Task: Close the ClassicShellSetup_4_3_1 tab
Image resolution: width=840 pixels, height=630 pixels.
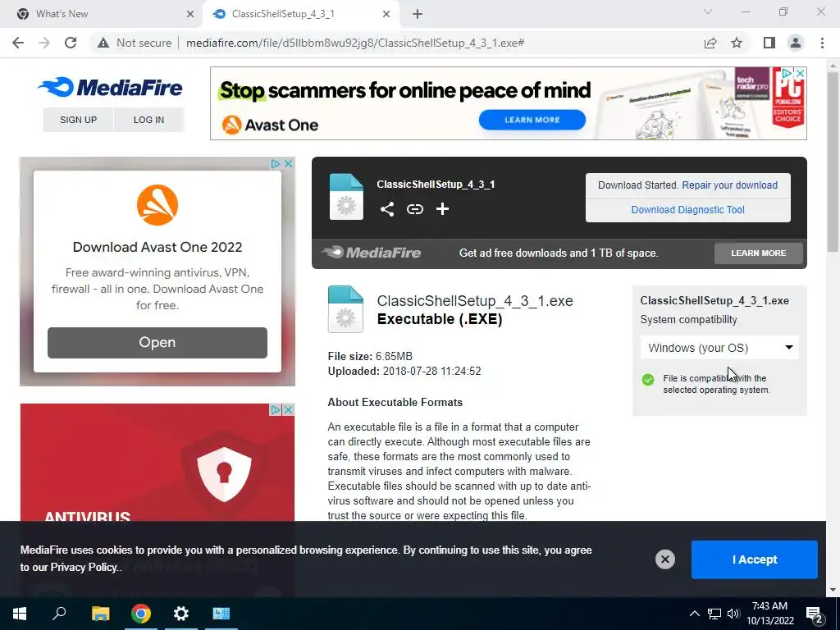Action: coord(386,14)
